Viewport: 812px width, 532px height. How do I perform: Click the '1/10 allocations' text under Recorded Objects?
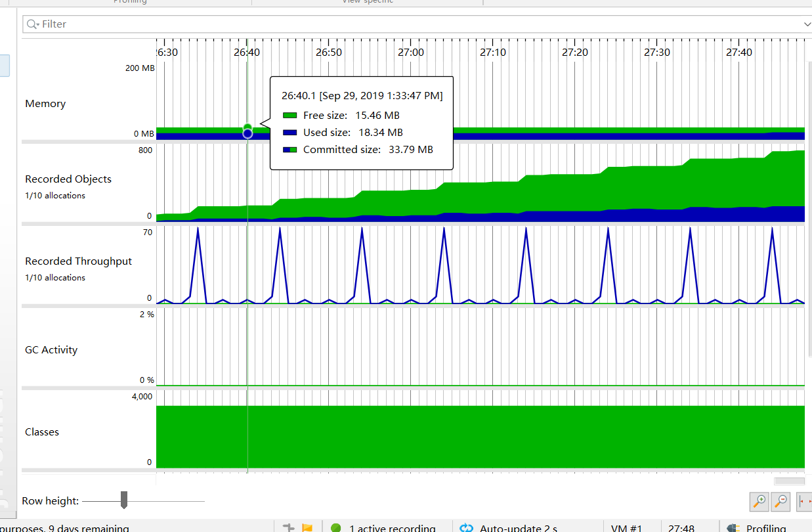(x=55, y=196)
